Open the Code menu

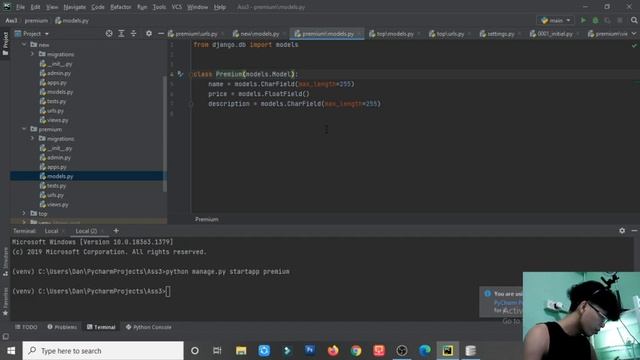click(98, 7)
